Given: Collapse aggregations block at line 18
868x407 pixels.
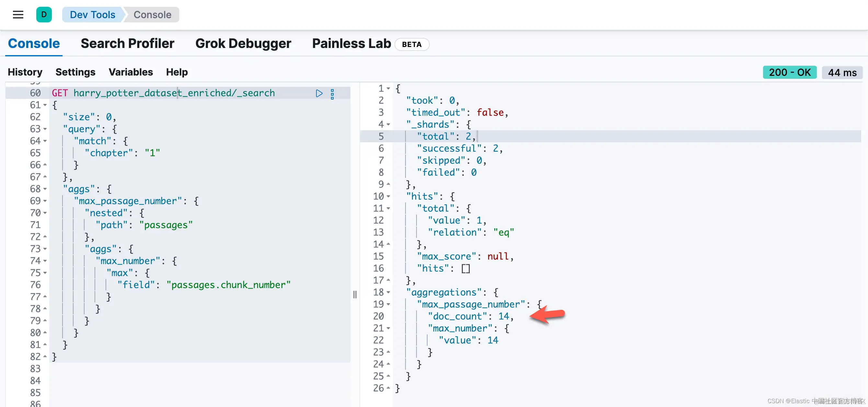Looking at the screenshot, I should click(x=388, y=292).
